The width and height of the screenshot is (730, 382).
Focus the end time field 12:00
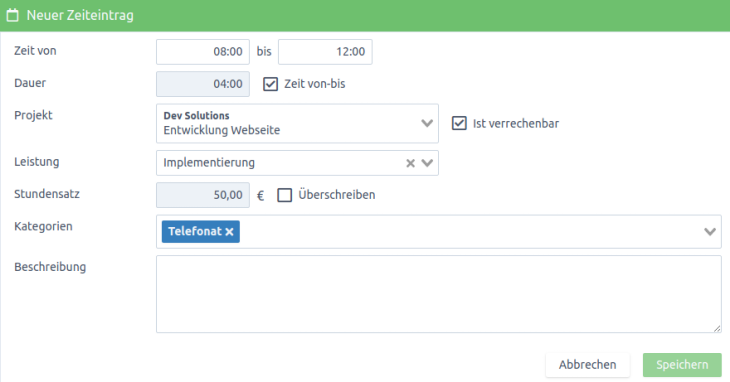[x=325, y=52]
